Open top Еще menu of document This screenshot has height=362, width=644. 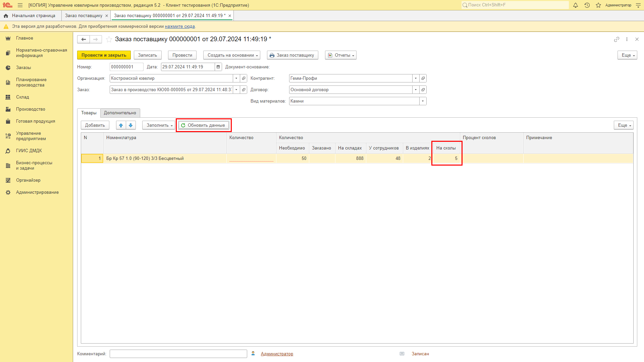pyautogui.click(x=627, y=55)
